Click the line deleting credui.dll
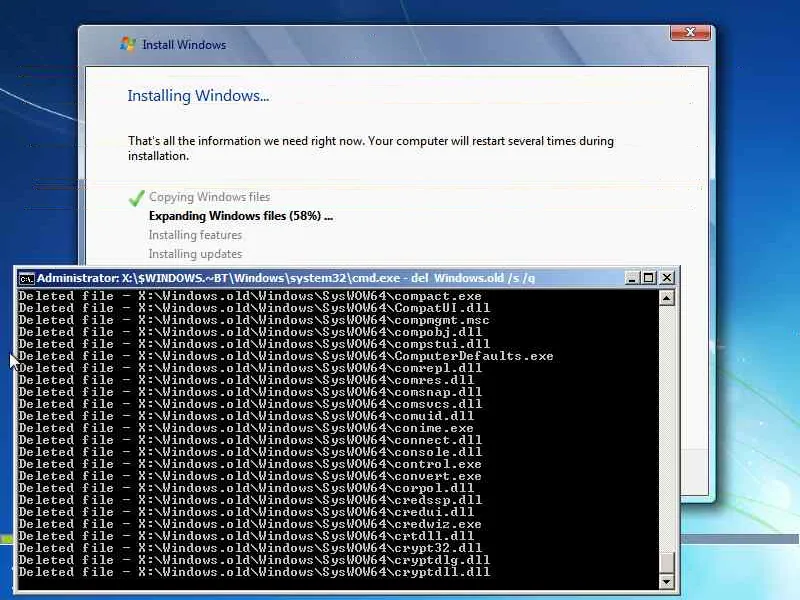This screenshot has height=600, width=800. click(246, 512)
